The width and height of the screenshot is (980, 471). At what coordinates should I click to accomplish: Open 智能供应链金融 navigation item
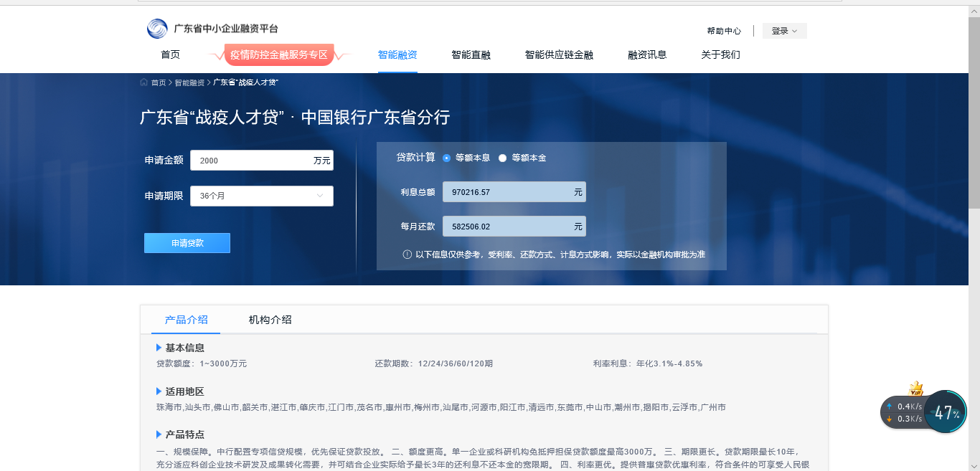[559, 54]
